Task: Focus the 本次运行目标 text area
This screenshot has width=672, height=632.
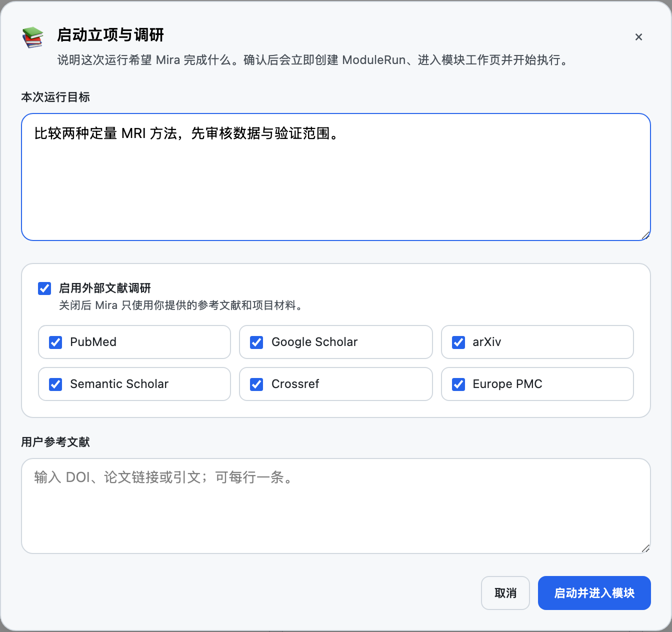Action: coord(336,177)
